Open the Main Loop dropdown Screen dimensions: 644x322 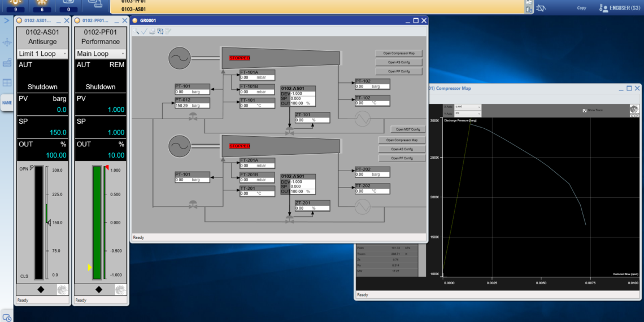tap(101, 54)
